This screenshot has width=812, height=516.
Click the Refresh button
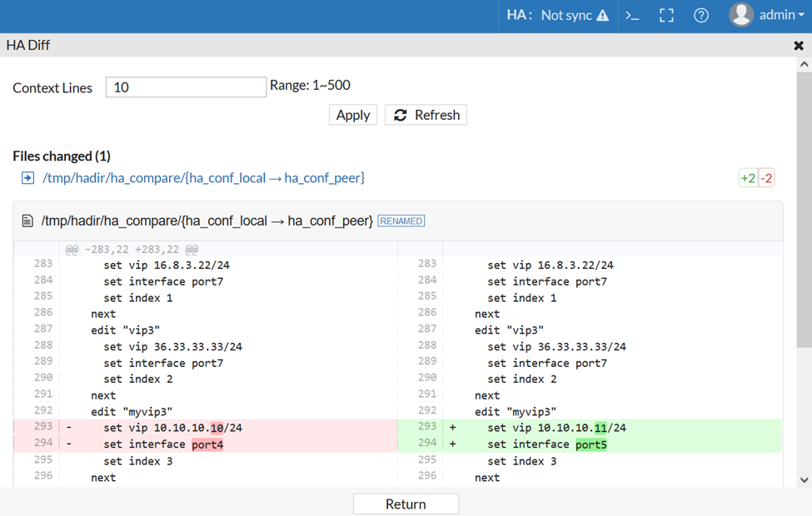coord(426,115)
